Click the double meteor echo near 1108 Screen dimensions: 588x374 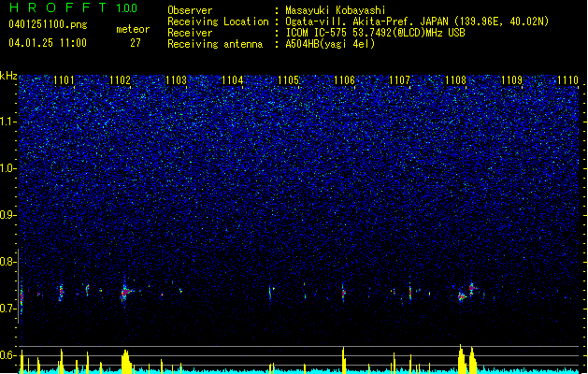coord(466,293)
